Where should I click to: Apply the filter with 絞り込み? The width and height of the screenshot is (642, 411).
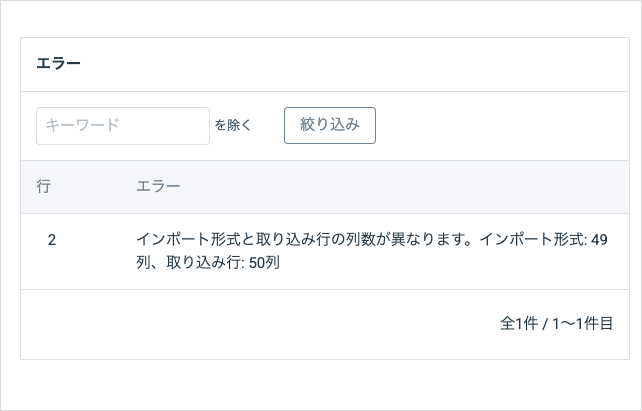[329, 126]
